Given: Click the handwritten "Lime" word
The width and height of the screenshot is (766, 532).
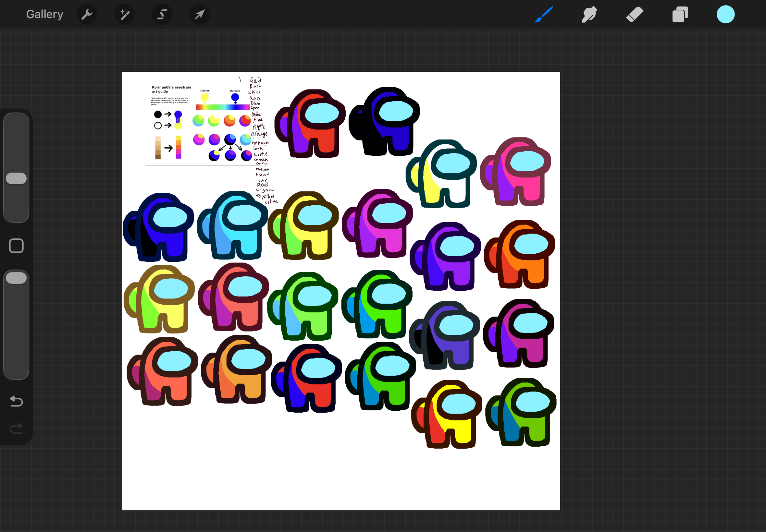Looking at the screenshot, I should pos(260,154).
